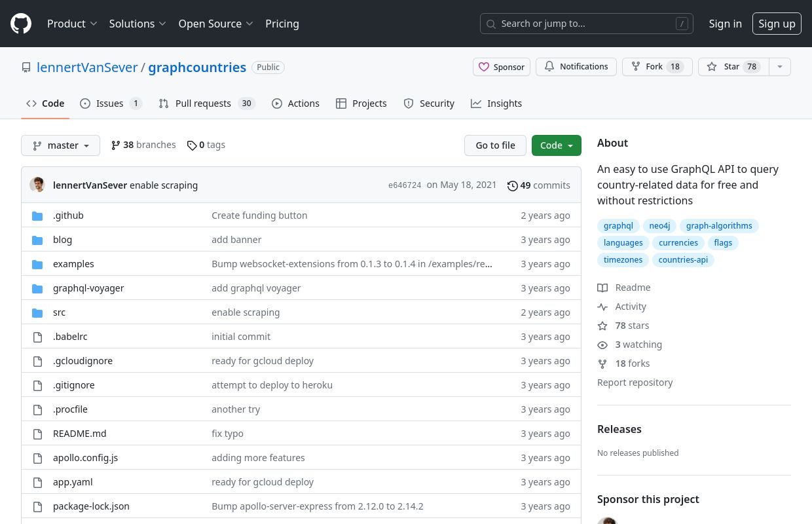812x524 pixels.
Task: Open the Product menu
Action: 72,24
